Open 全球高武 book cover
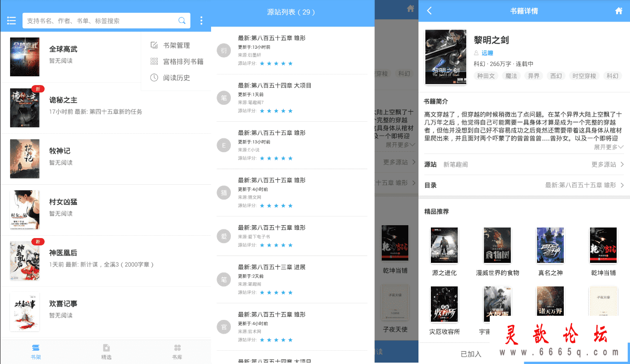Image resolution: width=630 pixels, height=364 pixels. point(25,57)
